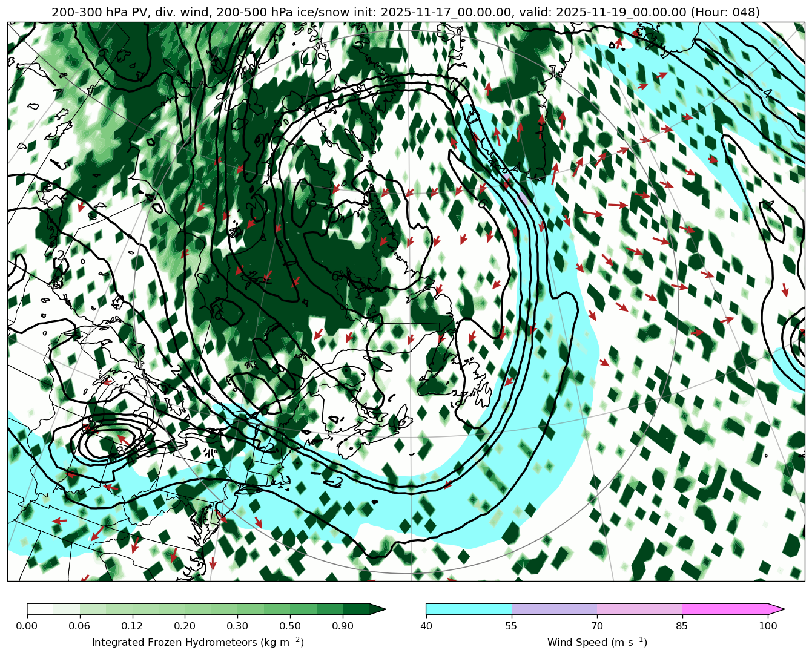Click the 'Integrated Frozen Hydrometeors' colorbar label

pos(198,642)
